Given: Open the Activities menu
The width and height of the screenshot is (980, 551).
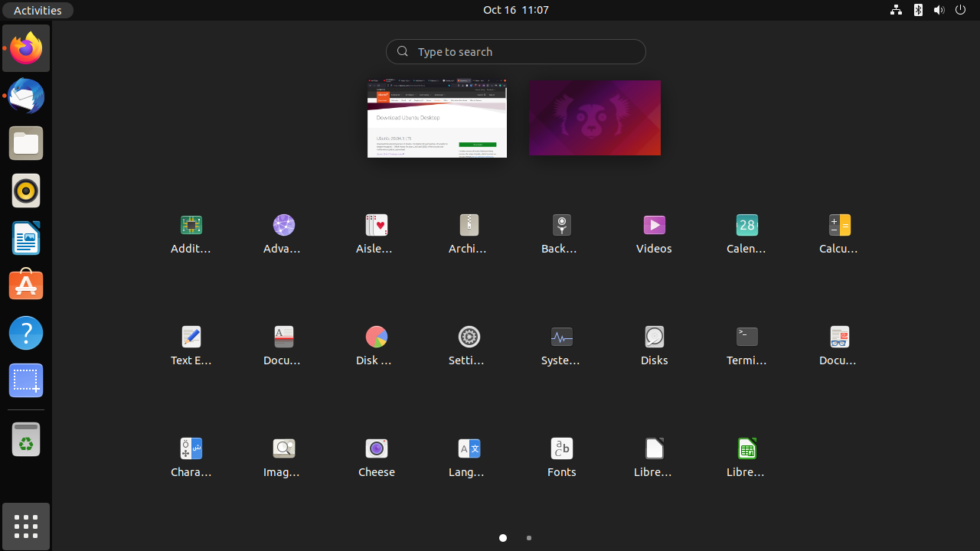Looking at the screenshot, I should click(37, 10).
